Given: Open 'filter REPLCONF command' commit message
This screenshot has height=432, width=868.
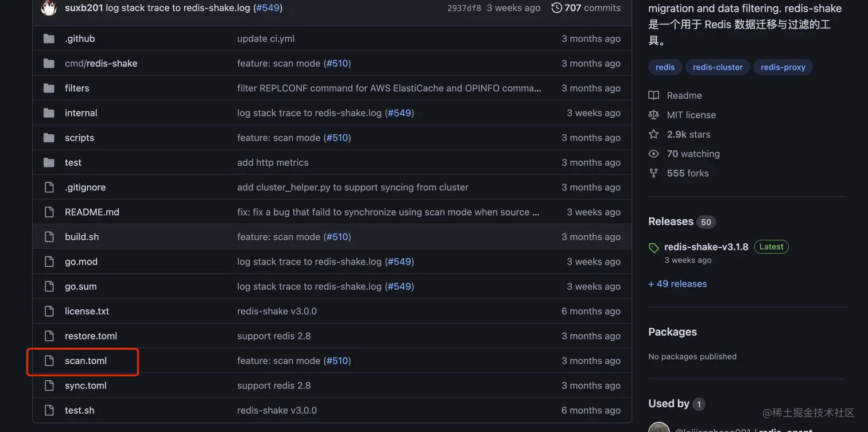Looking at the screenshot, I should point(389,88).
